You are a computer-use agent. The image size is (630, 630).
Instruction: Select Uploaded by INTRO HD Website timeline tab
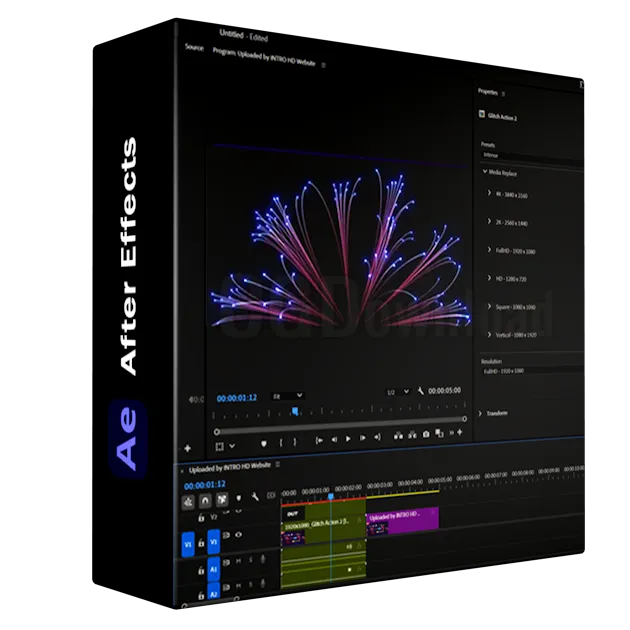point(230,467)
